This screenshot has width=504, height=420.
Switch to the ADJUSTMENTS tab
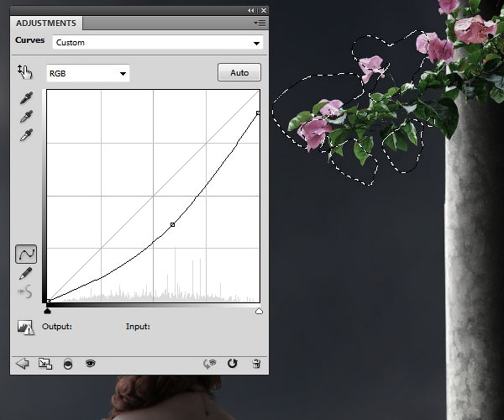tap(46, 24)
